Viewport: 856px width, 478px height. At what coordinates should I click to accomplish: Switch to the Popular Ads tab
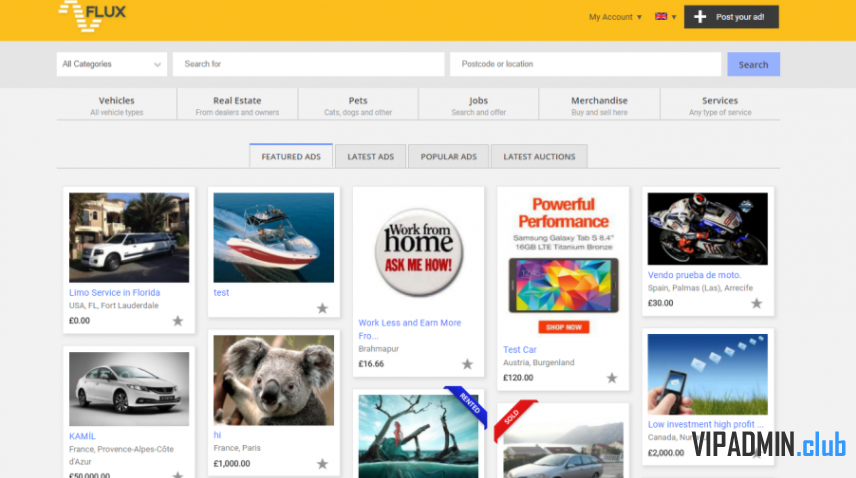coord(449,157)
